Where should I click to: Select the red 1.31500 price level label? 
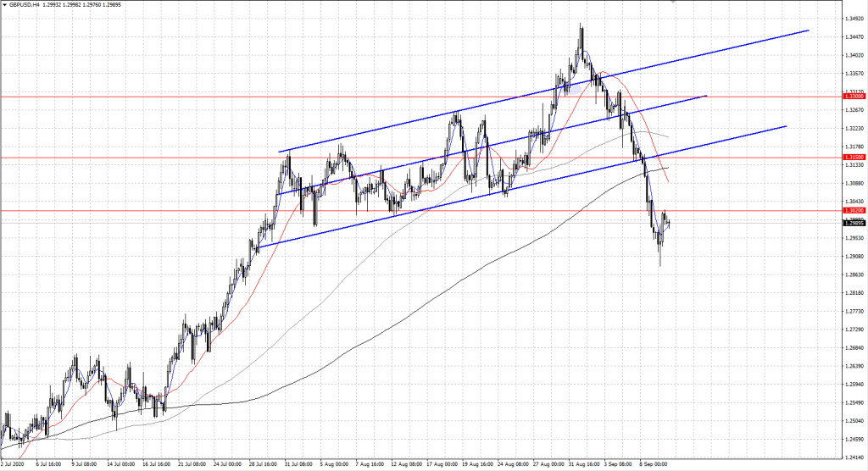click(854, 158)
